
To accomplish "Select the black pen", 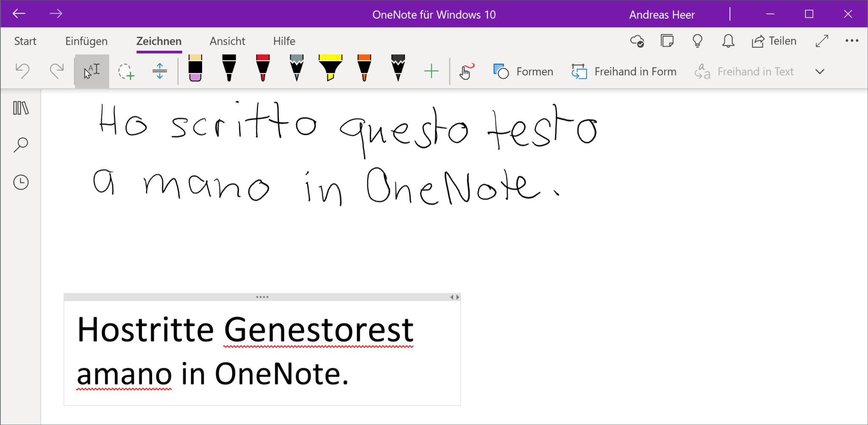I will 229,68.
